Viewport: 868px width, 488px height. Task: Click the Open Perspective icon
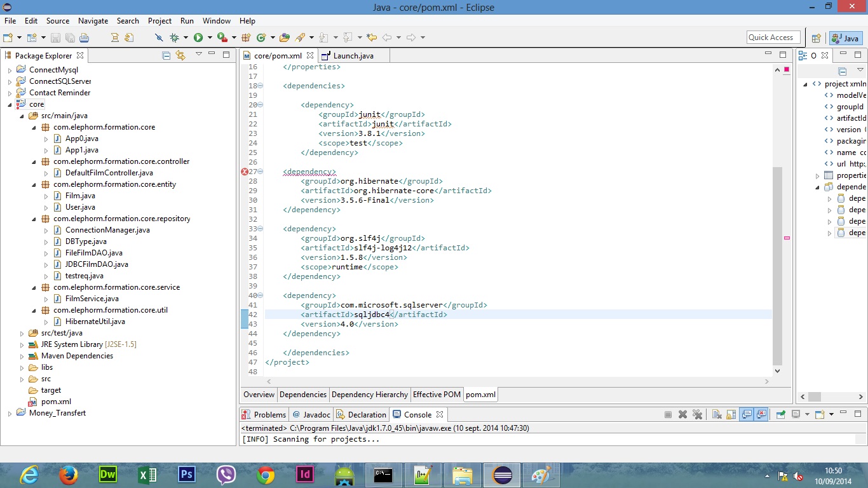tap(817, 38)
